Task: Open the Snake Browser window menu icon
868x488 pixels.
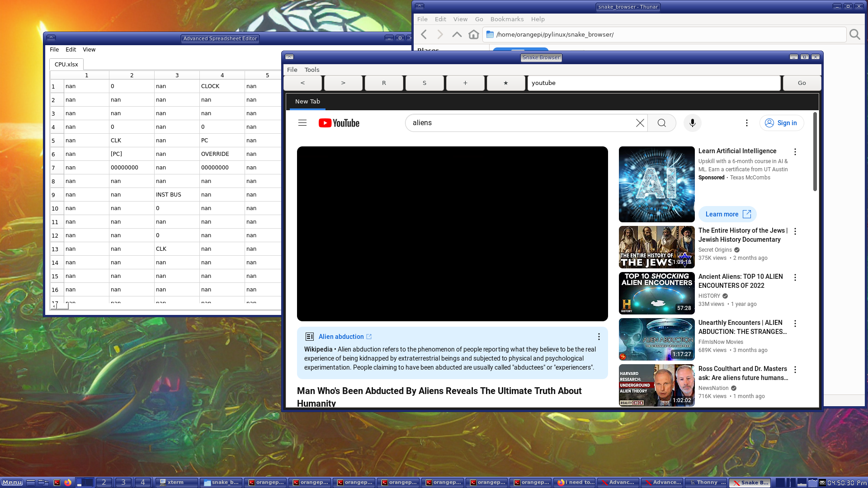Action: tap(289, 57)
